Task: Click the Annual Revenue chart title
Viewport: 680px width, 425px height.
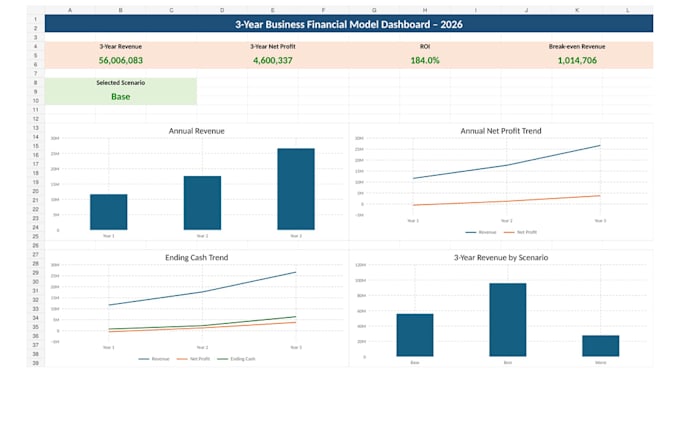Action: [196, 131]
